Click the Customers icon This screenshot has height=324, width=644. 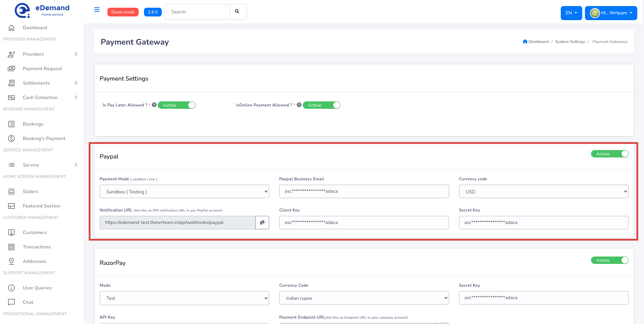(11, 232)
